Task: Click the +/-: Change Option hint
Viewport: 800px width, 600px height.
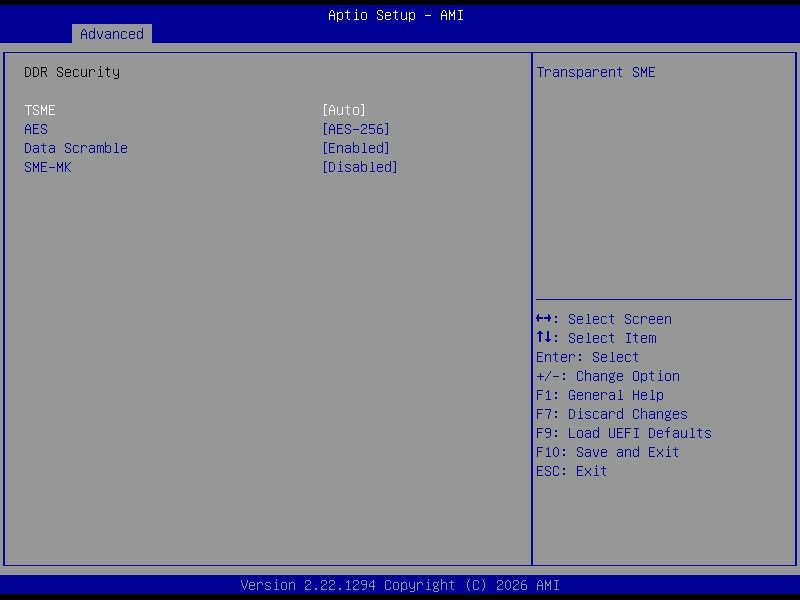Action: [x=608, y=377]
